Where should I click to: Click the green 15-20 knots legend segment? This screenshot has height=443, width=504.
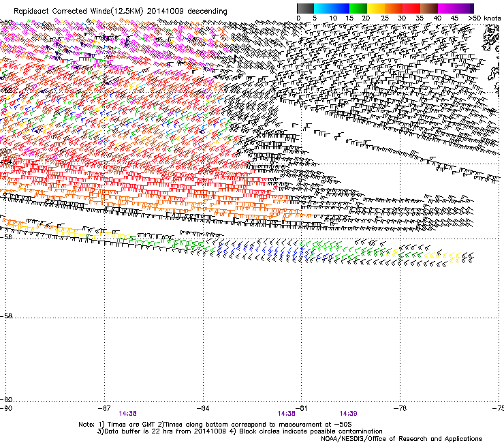[358, 8]
